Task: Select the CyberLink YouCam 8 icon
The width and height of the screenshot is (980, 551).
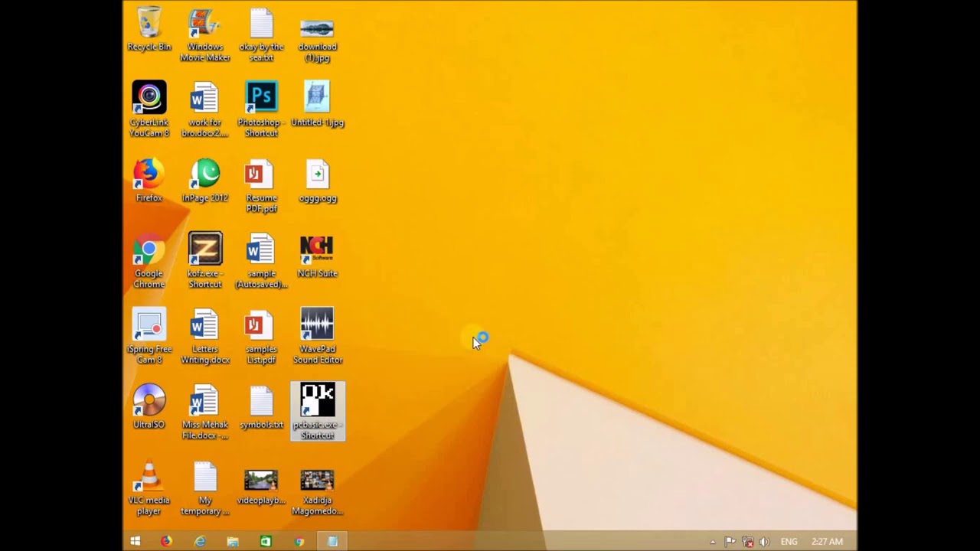Action: pyautogui.click(x=149, y=109)
